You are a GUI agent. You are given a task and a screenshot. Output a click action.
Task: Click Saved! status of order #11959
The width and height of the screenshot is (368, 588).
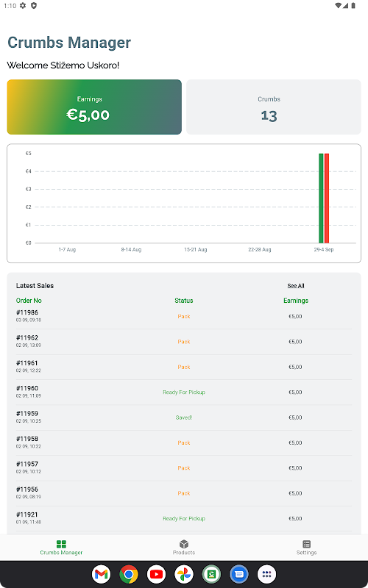[184, 417]
